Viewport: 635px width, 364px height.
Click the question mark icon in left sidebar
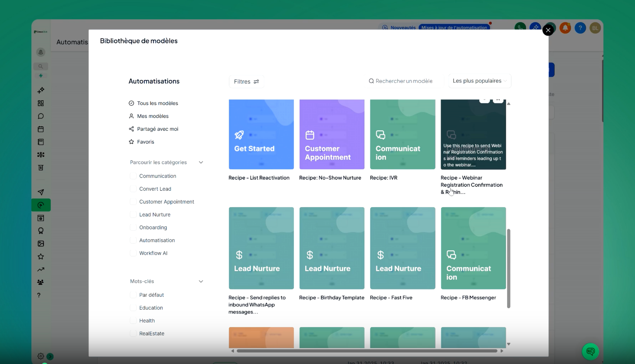point(39,295)
